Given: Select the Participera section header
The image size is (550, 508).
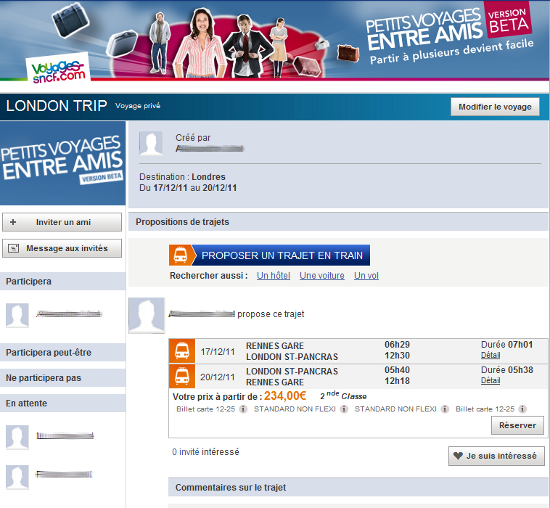Looking at the screenshot, I should pyautogui.click(x=63, y=281).
